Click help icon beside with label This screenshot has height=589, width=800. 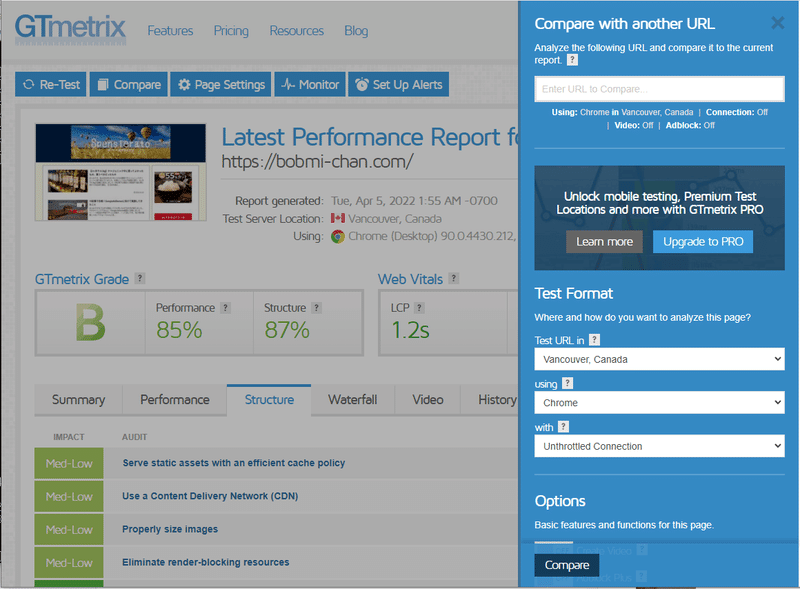coord(563,426)
